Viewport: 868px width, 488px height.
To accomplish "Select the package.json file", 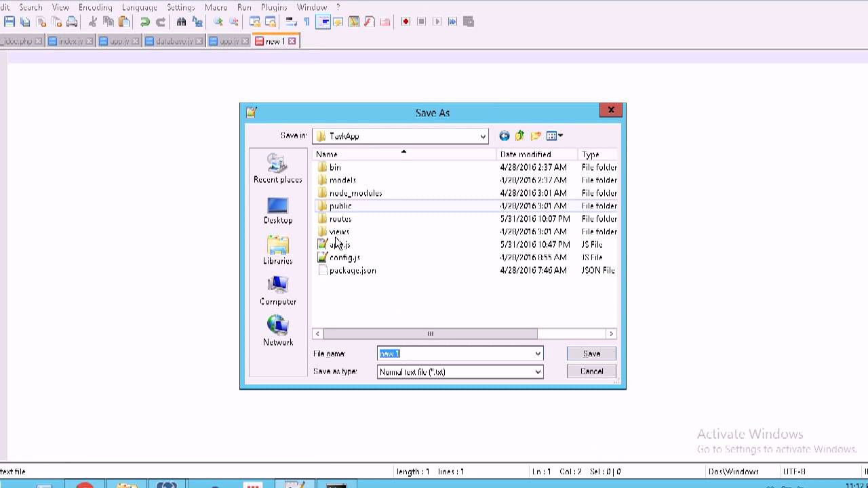I will pyautogui.click(x=352, y=270).
